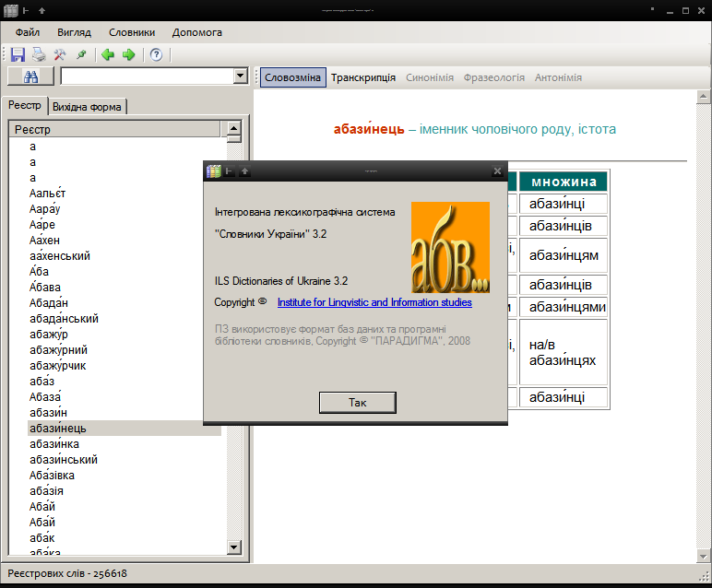Viewport: 712px width, 588px height.
Task: Open the Словники menu
Action: click(x=132, y=32)
